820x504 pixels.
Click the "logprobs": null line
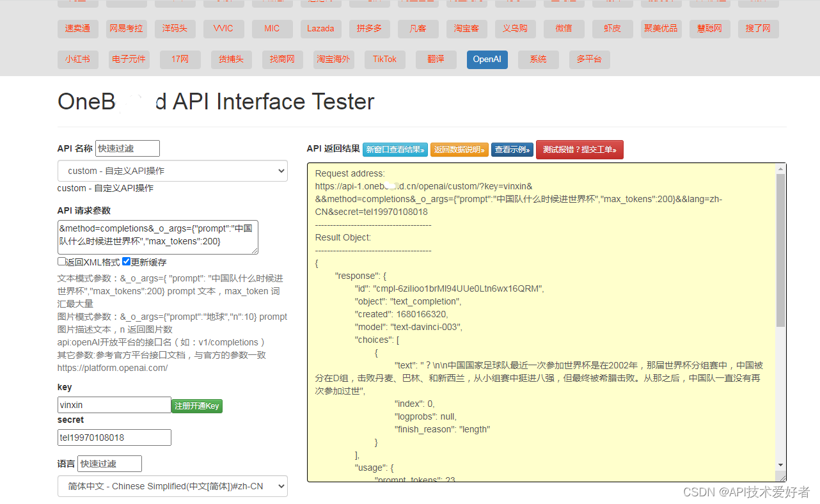click(x=425, y=416)
